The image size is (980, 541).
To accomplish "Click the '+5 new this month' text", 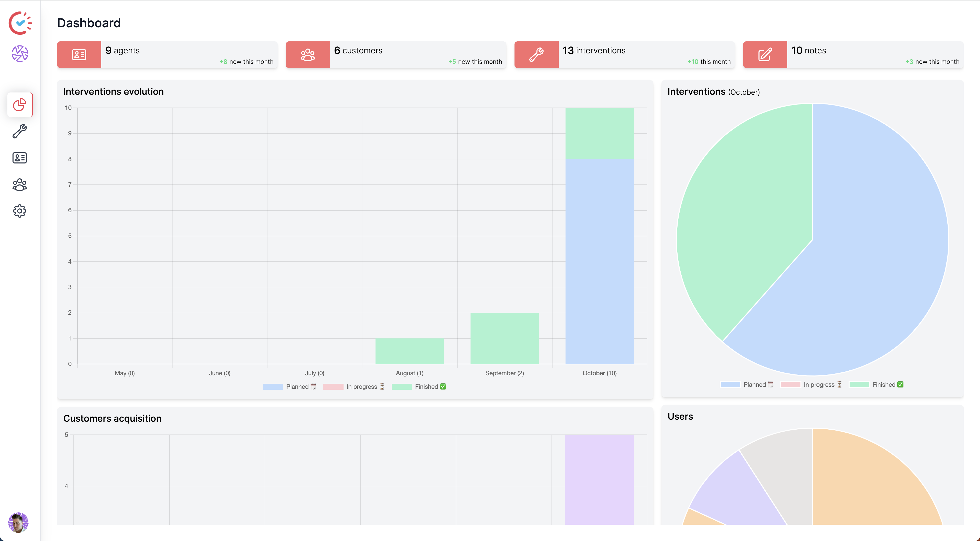I will pyautogui.click(x=475, y=62).
